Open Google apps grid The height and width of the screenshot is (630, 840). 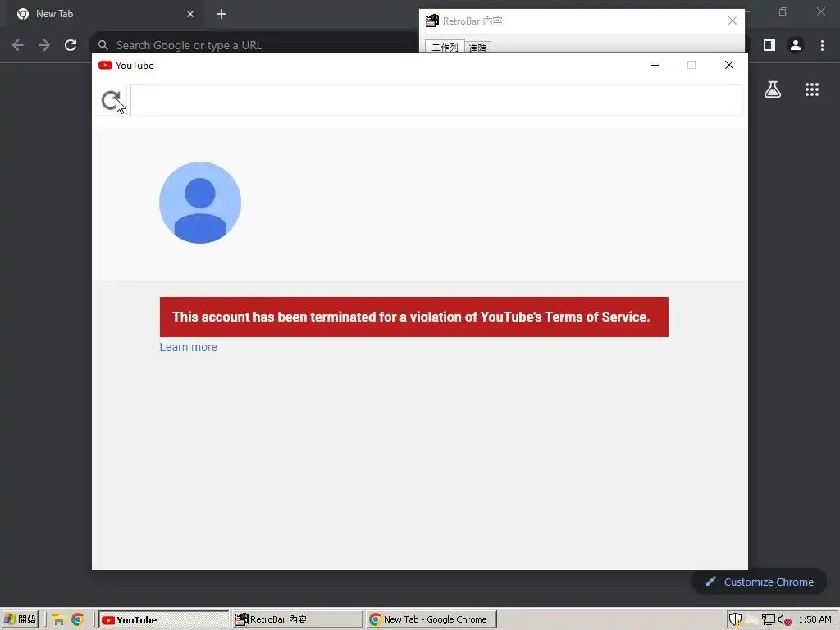811,89
